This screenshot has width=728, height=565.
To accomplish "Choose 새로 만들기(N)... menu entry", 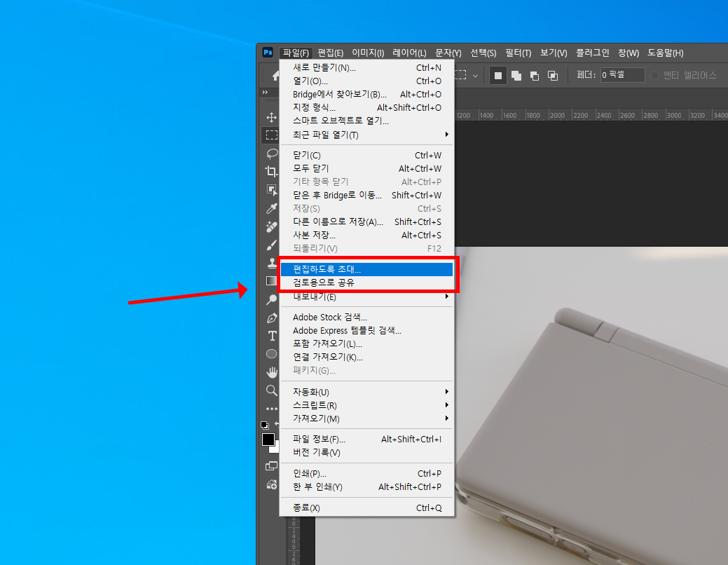I will (x=366, y=68).
